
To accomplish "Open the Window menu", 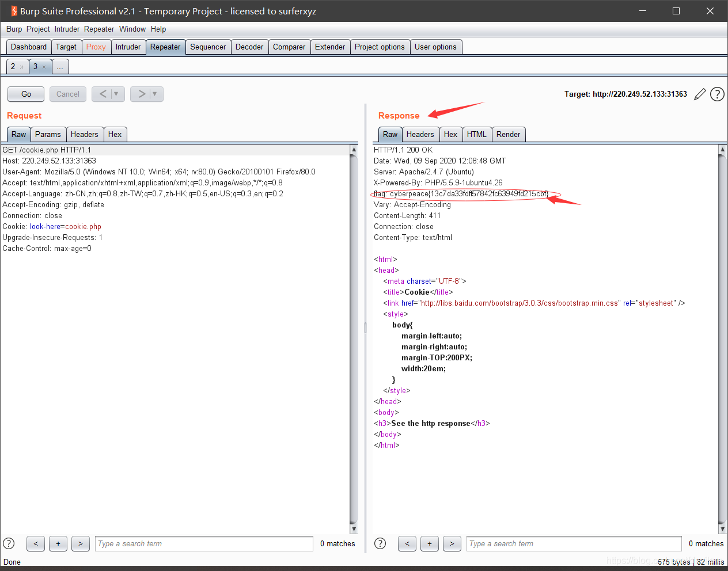I will [132, 29].
